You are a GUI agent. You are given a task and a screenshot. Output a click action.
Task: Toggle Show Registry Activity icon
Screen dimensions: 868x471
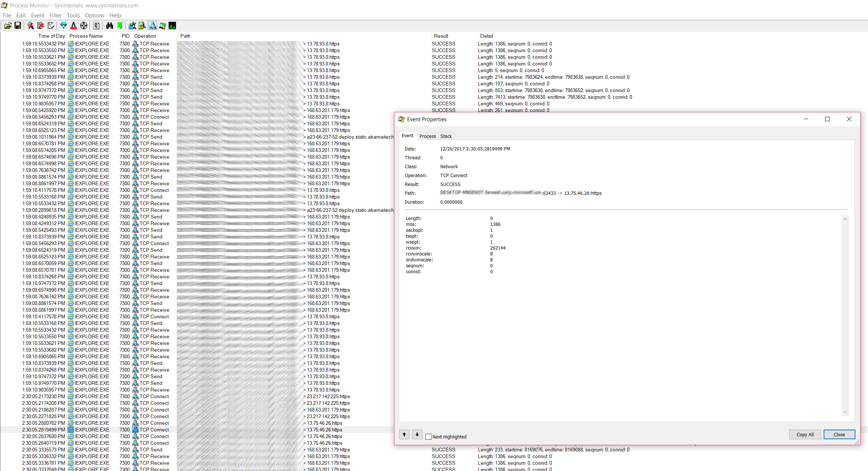tap(132, 26)
